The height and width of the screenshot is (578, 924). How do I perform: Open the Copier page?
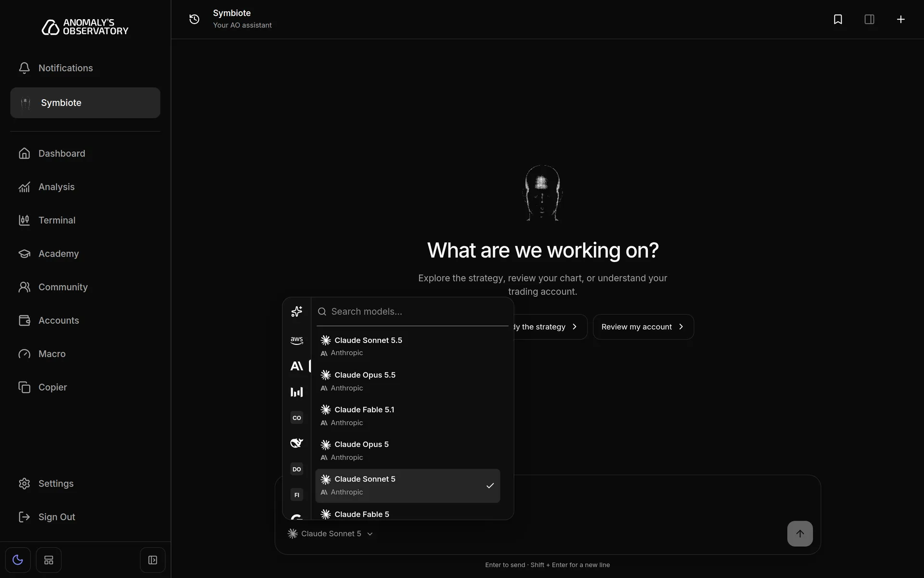[x=85, y=387]
